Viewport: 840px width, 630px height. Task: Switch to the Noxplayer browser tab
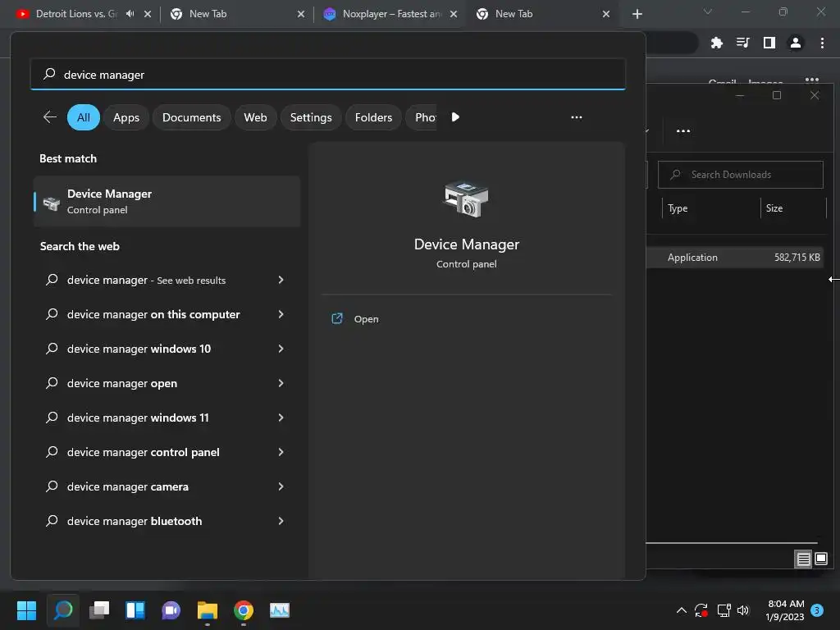click(391, 14)
